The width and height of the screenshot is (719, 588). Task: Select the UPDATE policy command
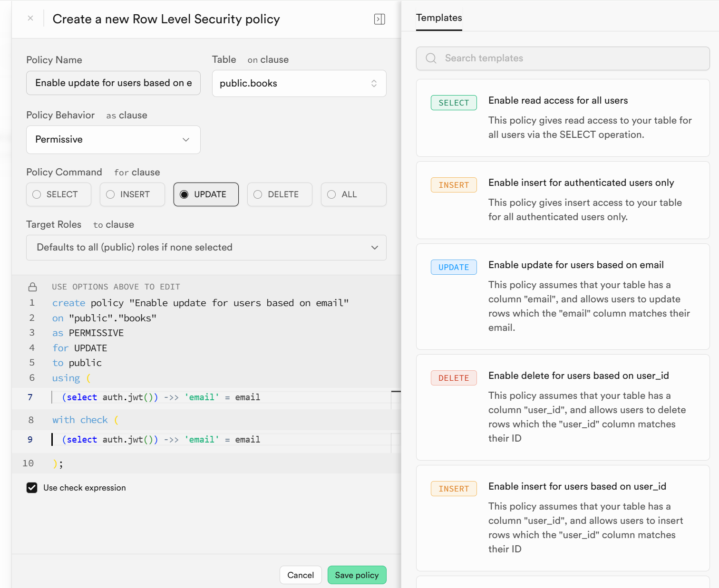pyautogui.click(x=206, y=194)
